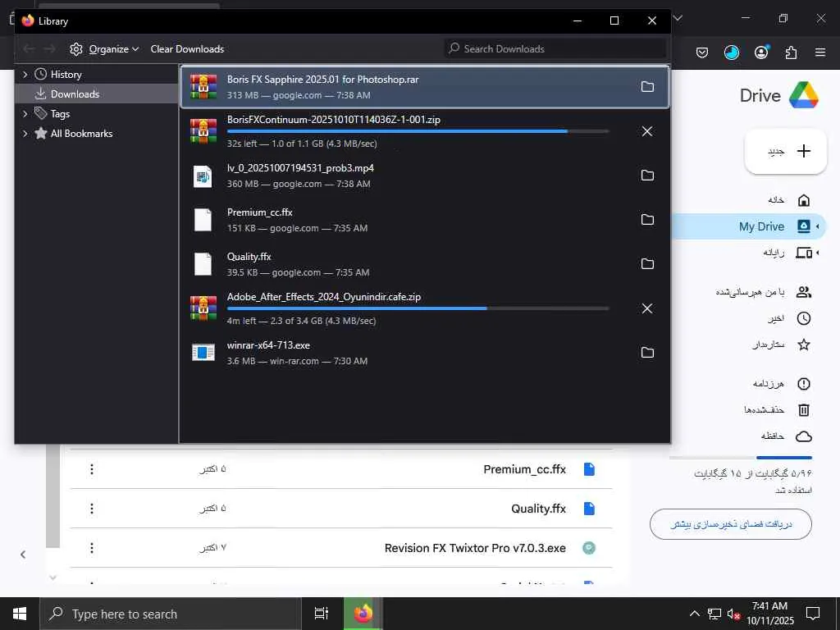
Task: Click the archive icon of BorisFXContinuum zip
Action: 203,131
